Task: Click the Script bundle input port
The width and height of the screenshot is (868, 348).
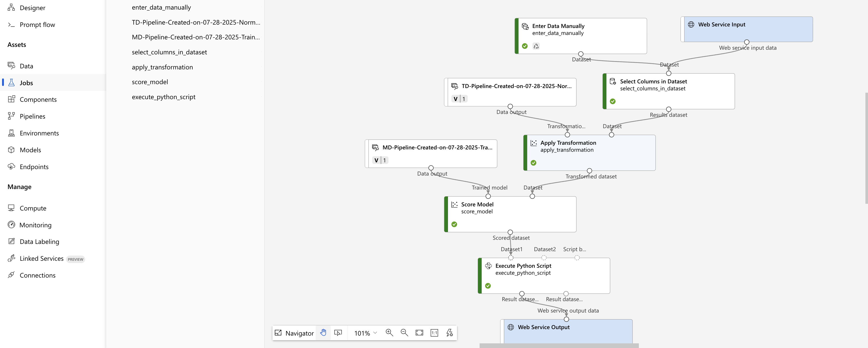Action: [x=577, y=258]
